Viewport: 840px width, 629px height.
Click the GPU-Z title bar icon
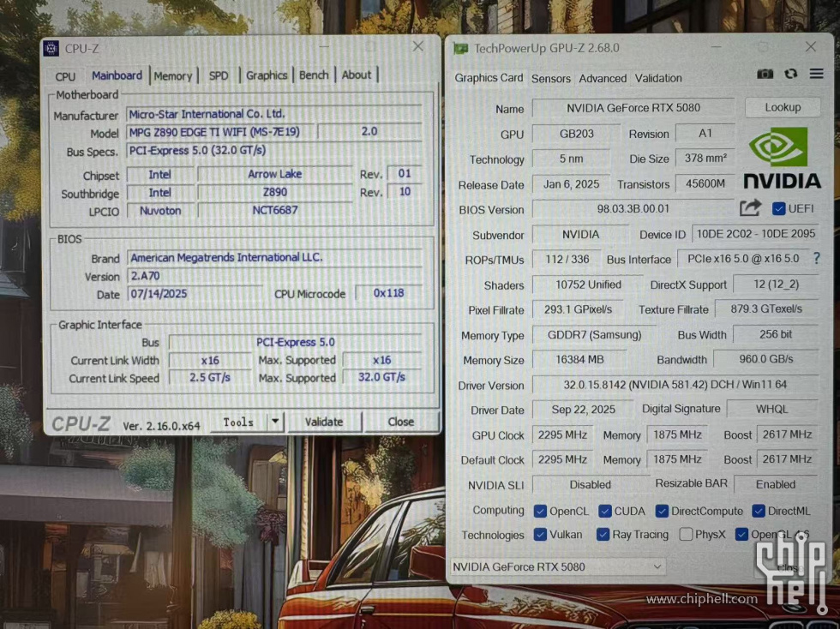tap(461, 49)
